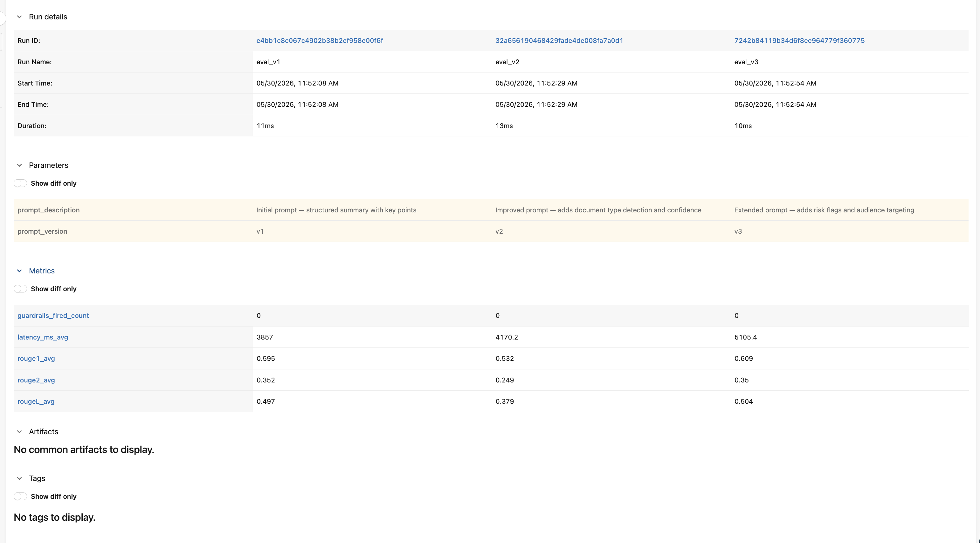
Task: Click the Run details heading
Action: click(x=48, y=17)
